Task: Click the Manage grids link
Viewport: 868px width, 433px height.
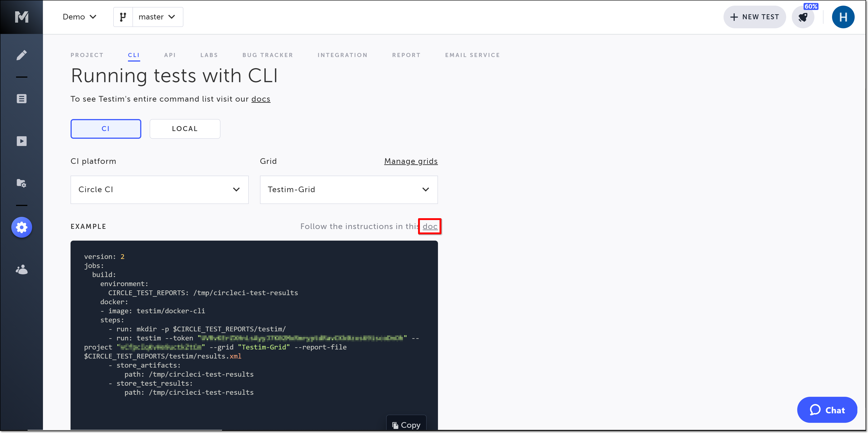Action: [x=410, y=161]
